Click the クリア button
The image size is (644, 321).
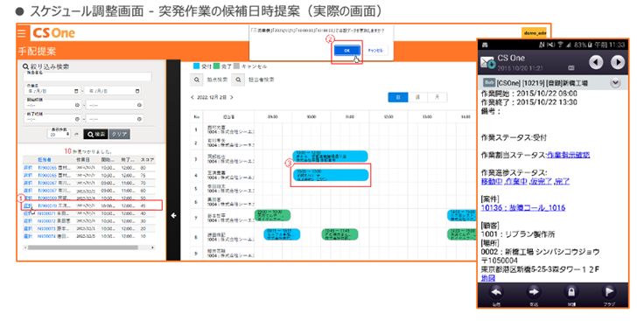point(120,134)
